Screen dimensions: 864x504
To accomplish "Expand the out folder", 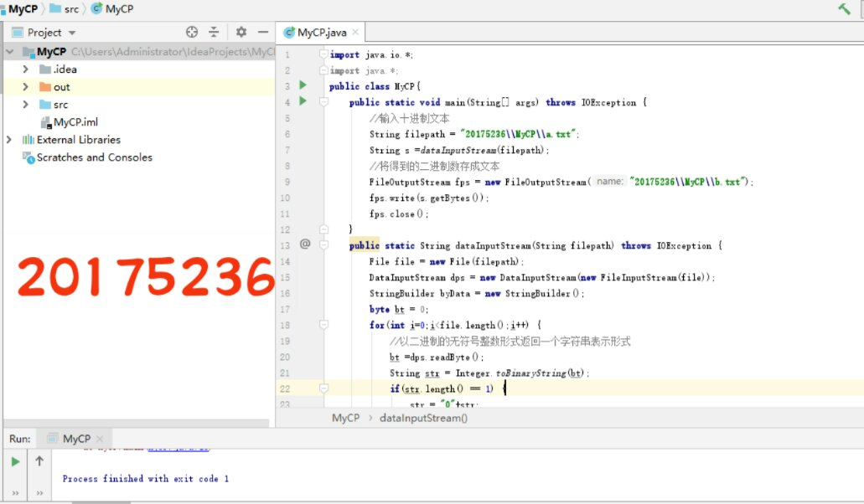I will (25, 87).
